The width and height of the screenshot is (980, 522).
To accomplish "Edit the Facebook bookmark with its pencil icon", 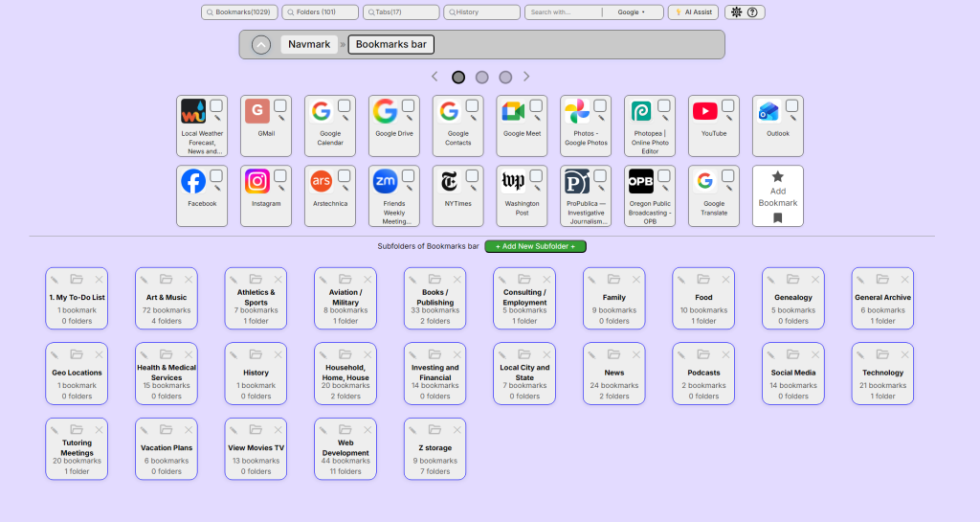I will point(218,189).
